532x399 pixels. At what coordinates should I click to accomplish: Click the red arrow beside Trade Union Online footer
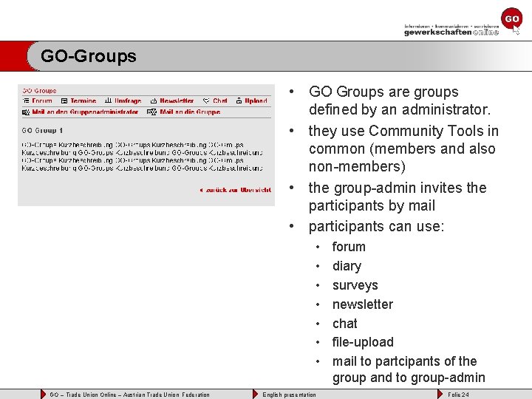coord(43,395)
